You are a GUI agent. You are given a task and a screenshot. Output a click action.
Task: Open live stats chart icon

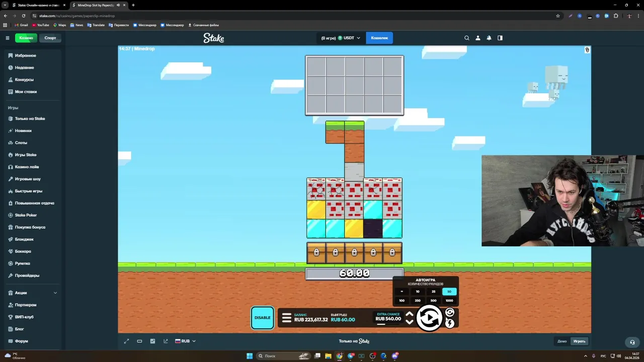(x=152, y=341)
